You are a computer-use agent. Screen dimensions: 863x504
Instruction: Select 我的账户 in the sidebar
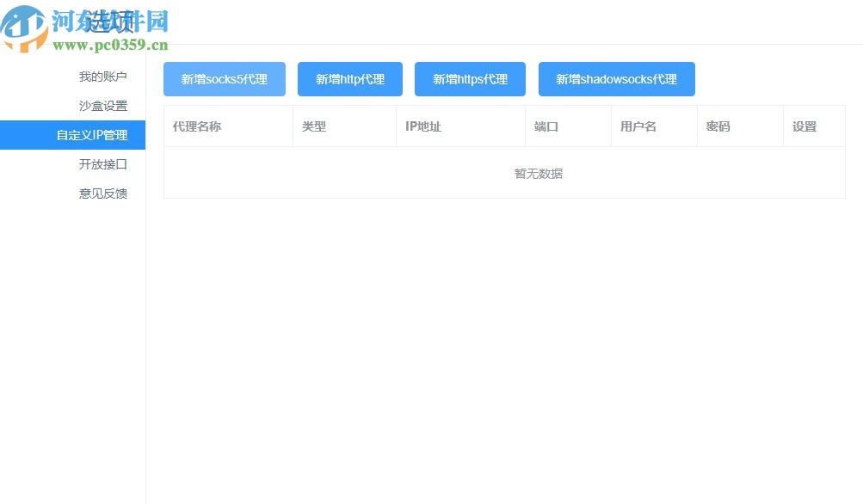point(102,76)
